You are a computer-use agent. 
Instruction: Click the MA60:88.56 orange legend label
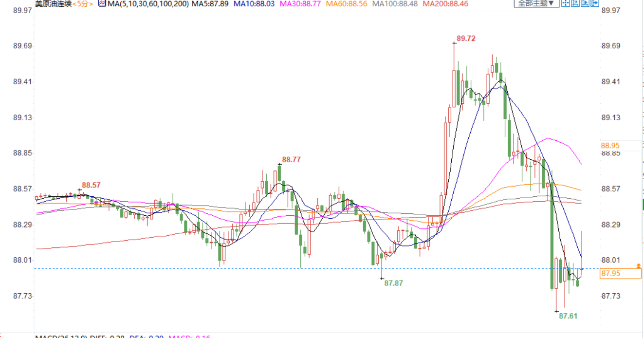347,4
